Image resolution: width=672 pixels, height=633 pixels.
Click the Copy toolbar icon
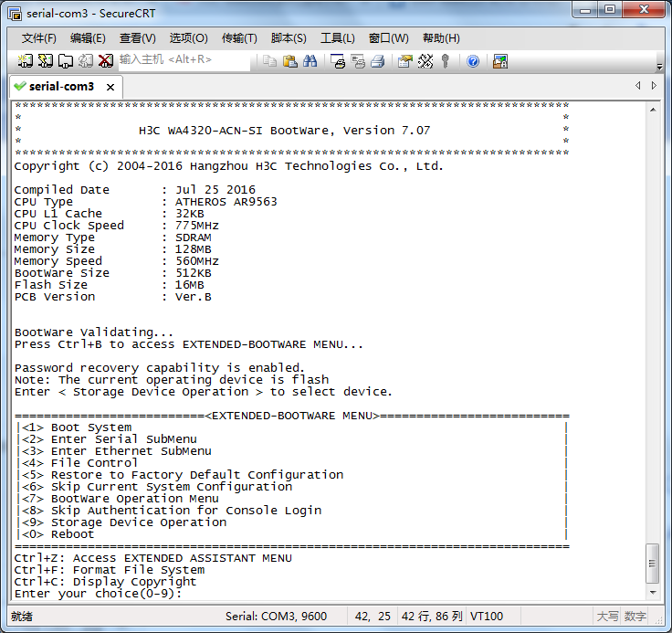269,61
